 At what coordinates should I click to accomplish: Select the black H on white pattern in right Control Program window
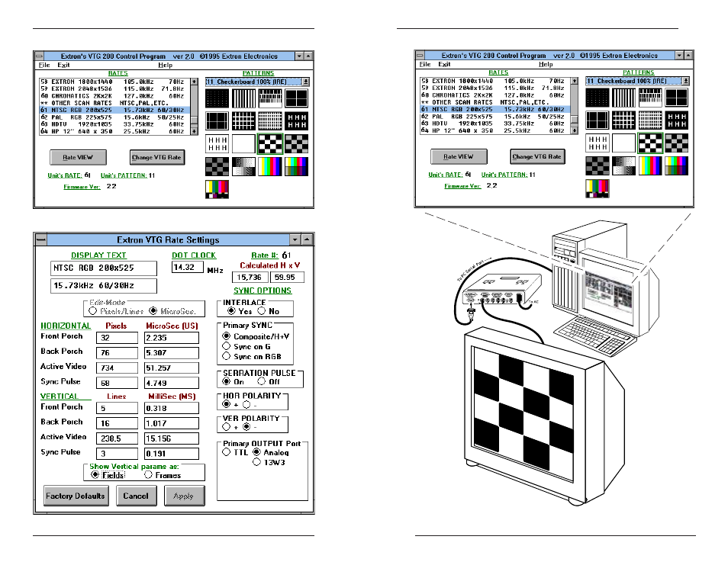[597, 143]
